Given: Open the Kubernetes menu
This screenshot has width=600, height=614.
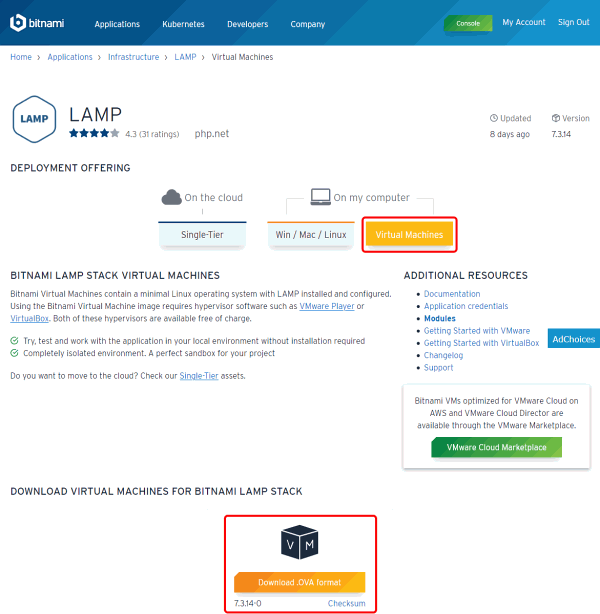Looking at the screenshot, I should tap(183, 24).
